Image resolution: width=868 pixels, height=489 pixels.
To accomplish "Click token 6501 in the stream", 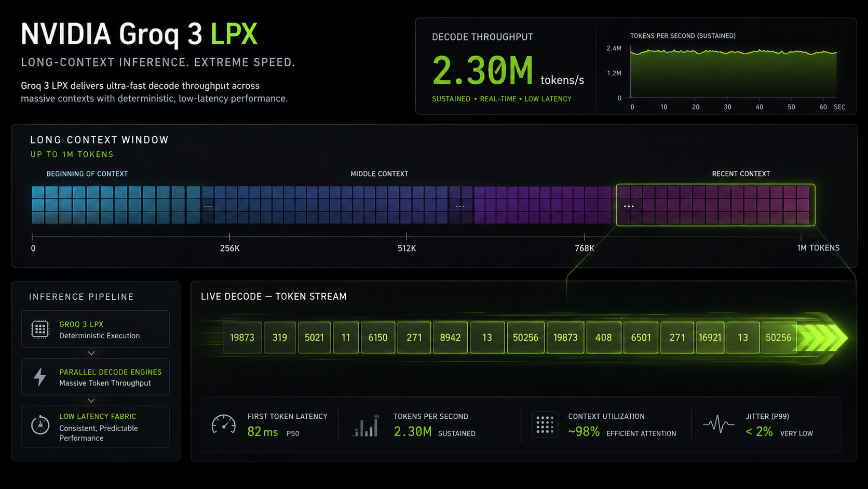I will point(641,338).
